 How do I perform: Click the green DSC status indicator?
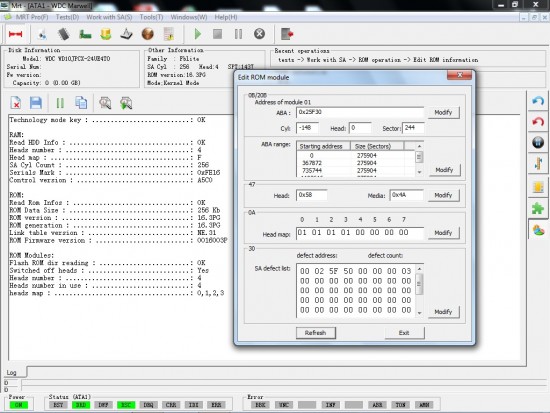tap(126, 405)
